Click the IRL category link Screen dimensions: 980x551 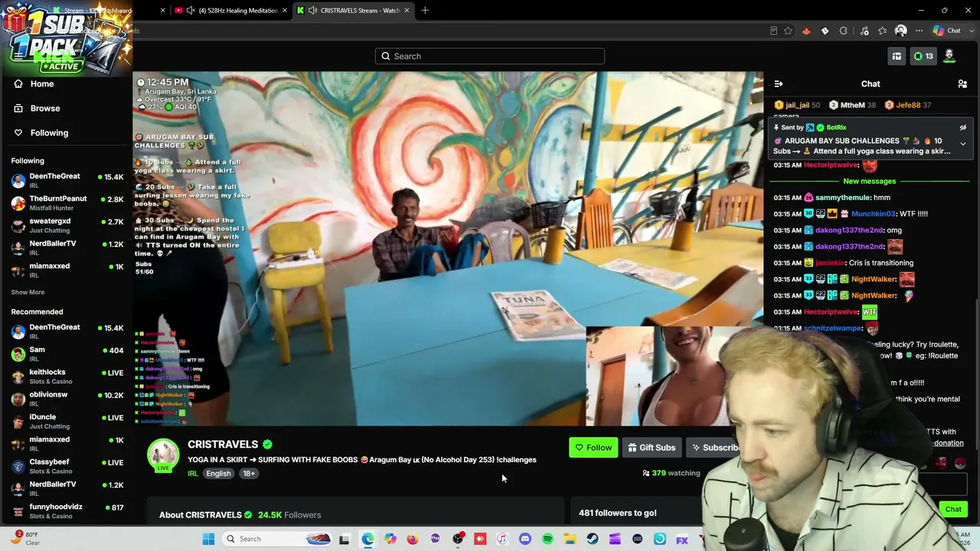(x=193, y=474)
